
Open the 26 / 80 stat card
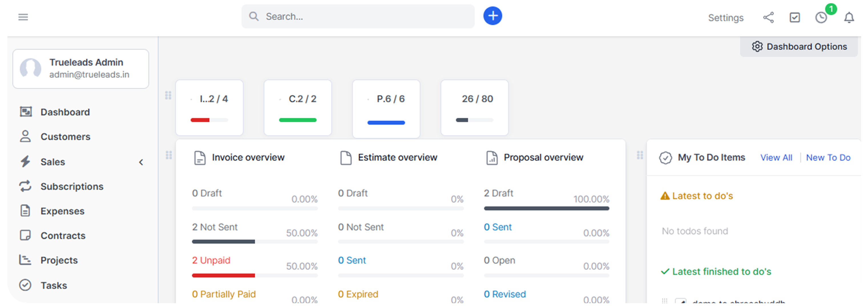(x=475, y=108)
